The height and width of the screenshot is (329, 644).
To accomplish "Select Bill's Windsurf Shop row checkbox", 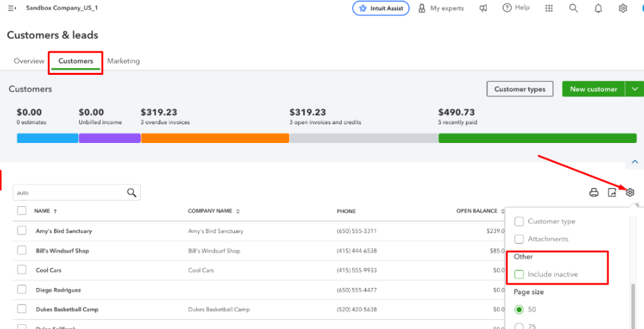I will [21, 251].
